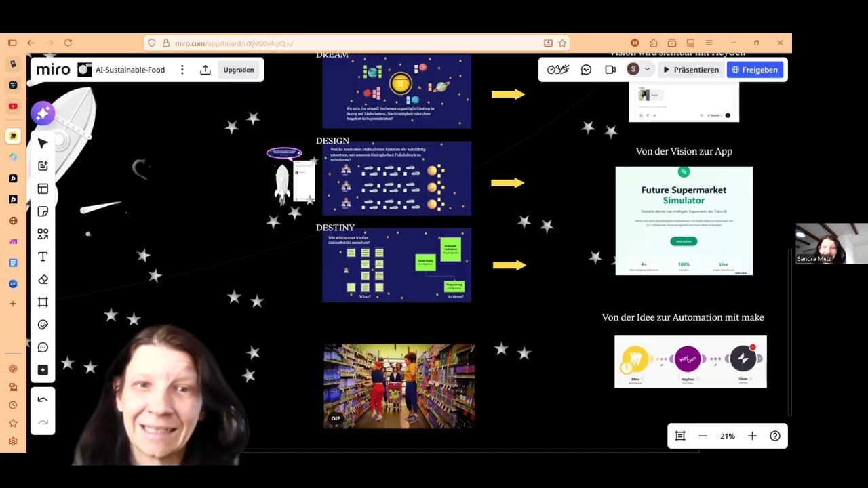The height and width of the screenshot is (488, 868).
Task: Redo the last action
Action: pyautogui.click(x=43, y=422)
